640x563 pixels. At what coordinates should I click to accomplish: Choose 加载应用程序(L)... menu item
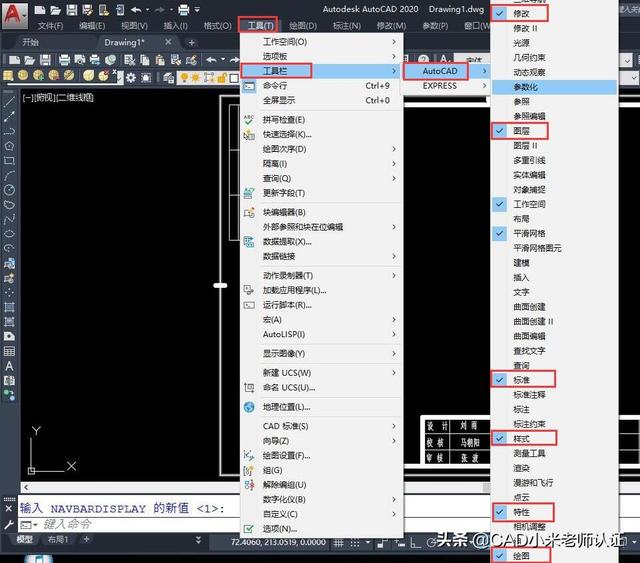click(322, 290)
